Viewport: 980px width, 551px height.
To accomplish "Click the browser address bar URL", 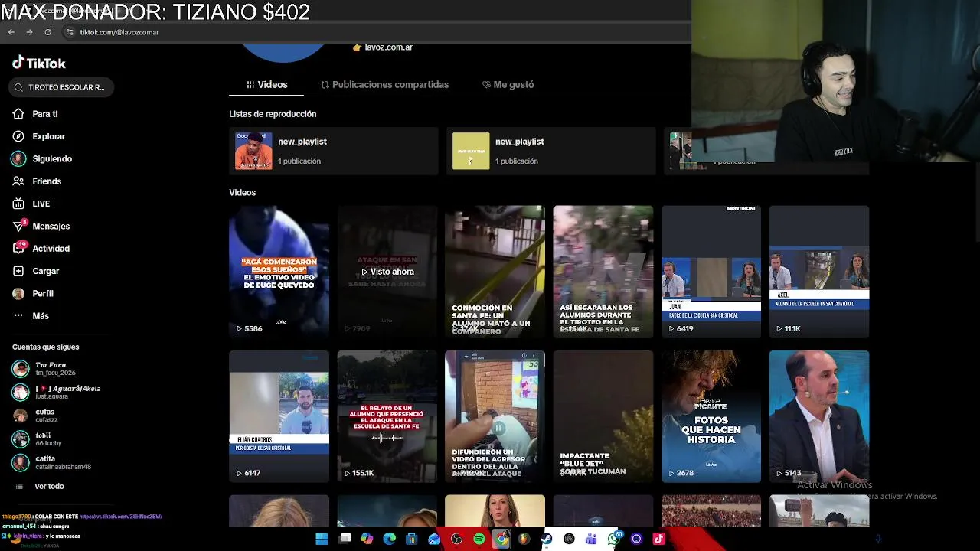I will point(119,32).
